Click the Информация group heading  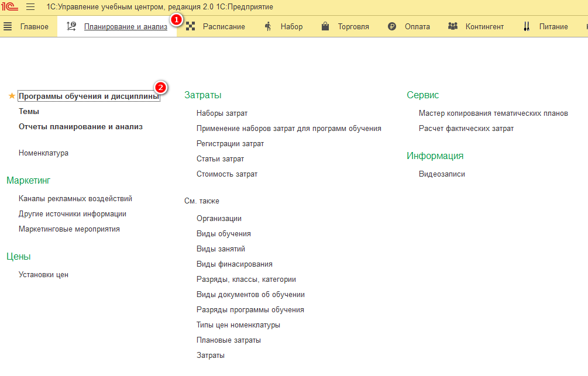click(435, 156)
